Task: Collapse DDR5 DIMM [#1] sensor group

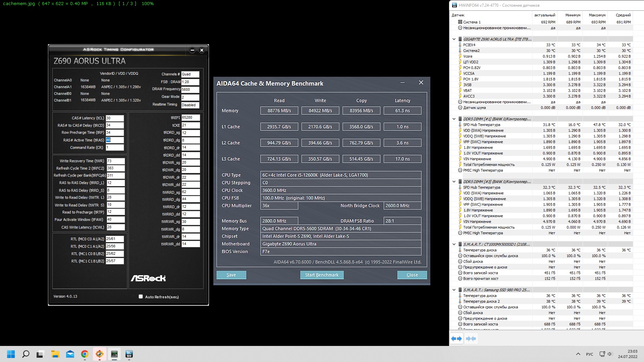Action: tap(454, 119)
